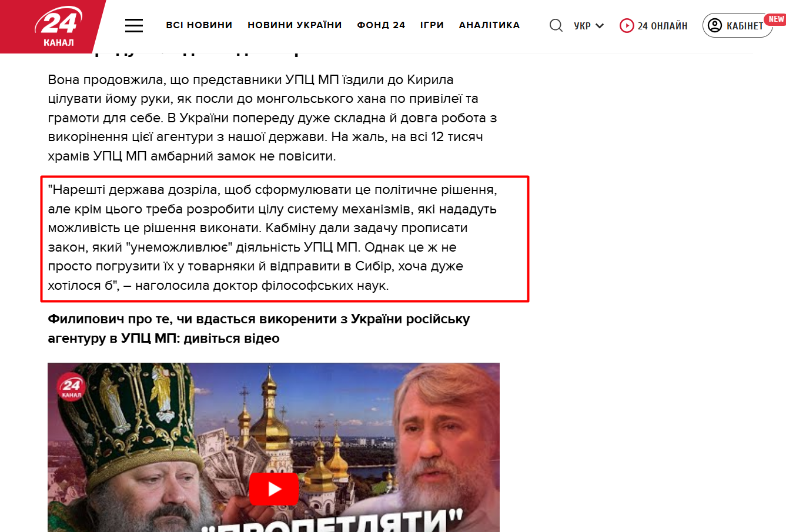Click the user profile icon in Кабінет
Image resolution: width=786 pixels, height=532 pixels.
click(x=714, y=25)
